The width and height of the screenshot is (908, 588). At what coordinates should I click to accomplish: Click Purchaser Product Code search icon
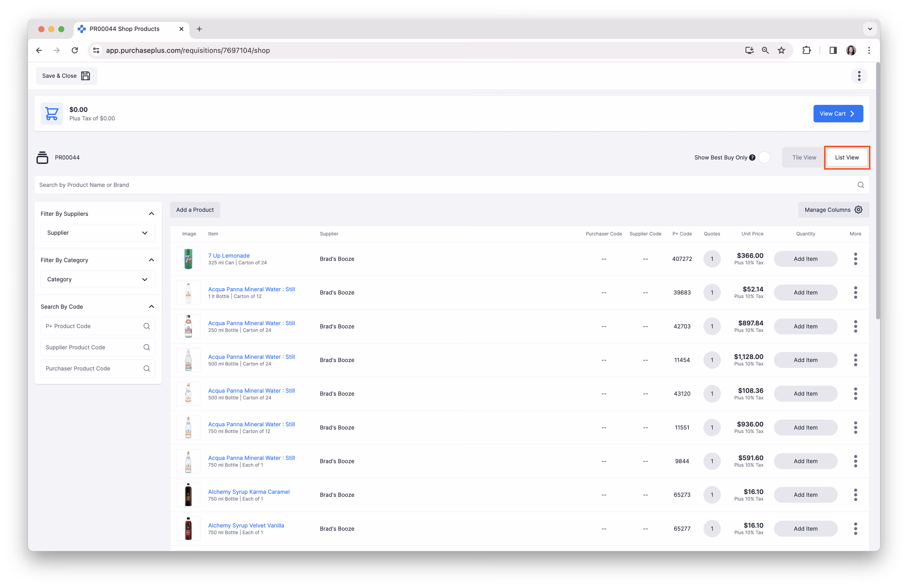[x=146, y=368]
